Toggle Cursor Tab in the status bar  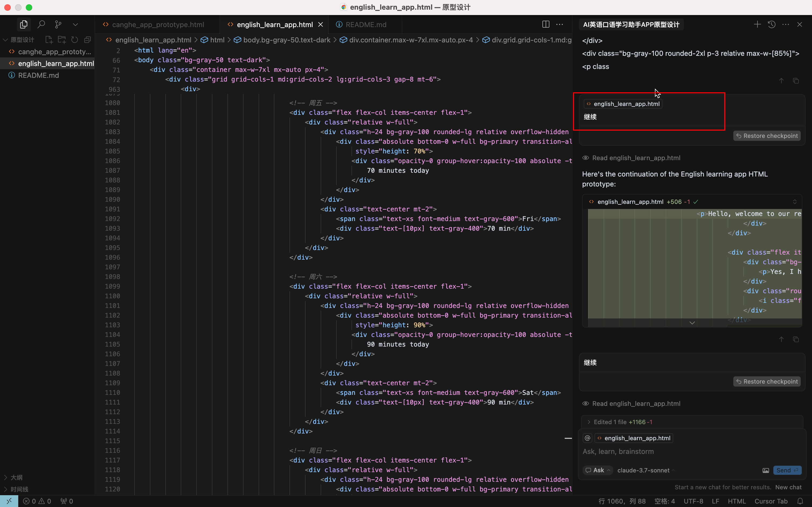pos(771,501)
